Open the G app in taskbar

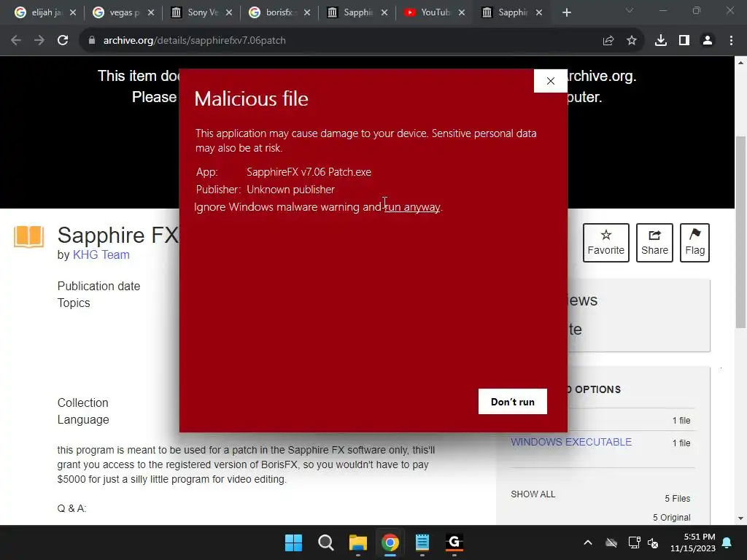click(x=454, y=542)
